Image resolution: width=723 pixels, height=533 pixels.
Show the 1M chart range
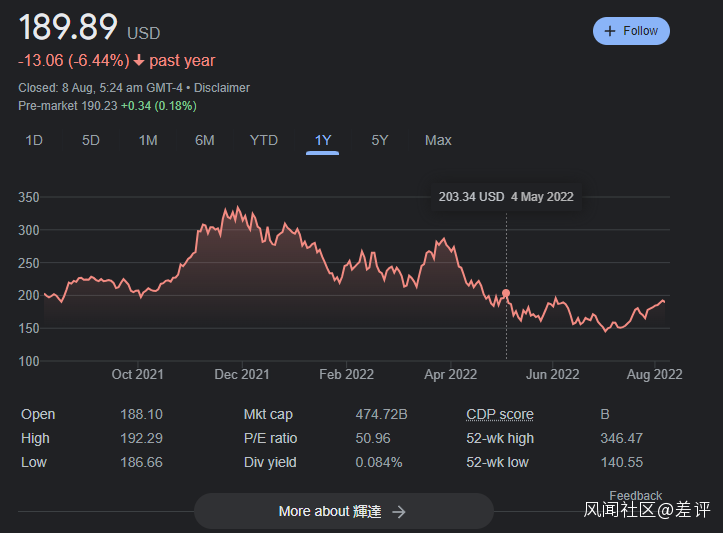(x=148, y=141)
